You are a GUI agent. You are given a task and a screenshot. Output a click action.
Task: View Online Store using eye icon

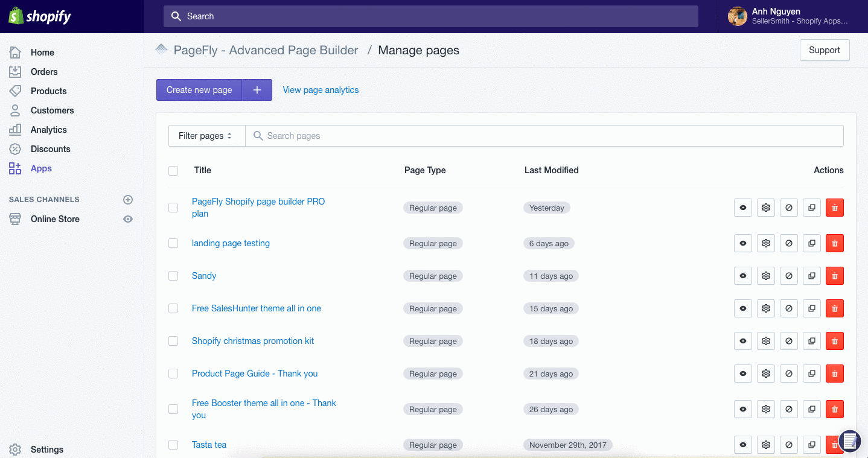coord(128,219)
